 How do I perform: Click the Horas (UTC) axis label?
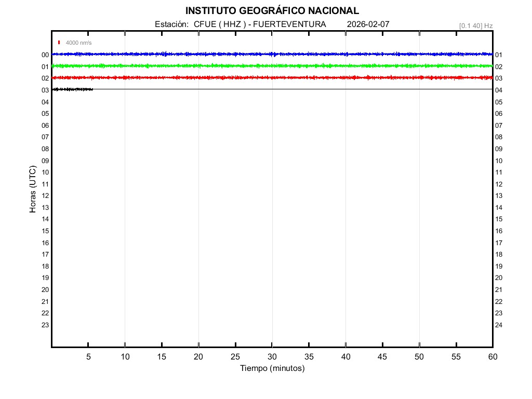33,190
